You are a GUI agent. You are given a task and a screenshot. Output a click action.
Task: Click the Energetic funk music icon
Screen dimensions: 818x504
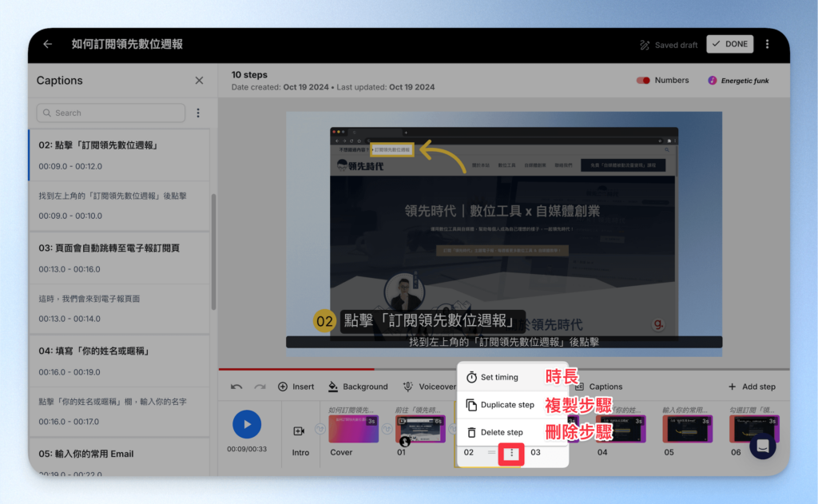712,81
